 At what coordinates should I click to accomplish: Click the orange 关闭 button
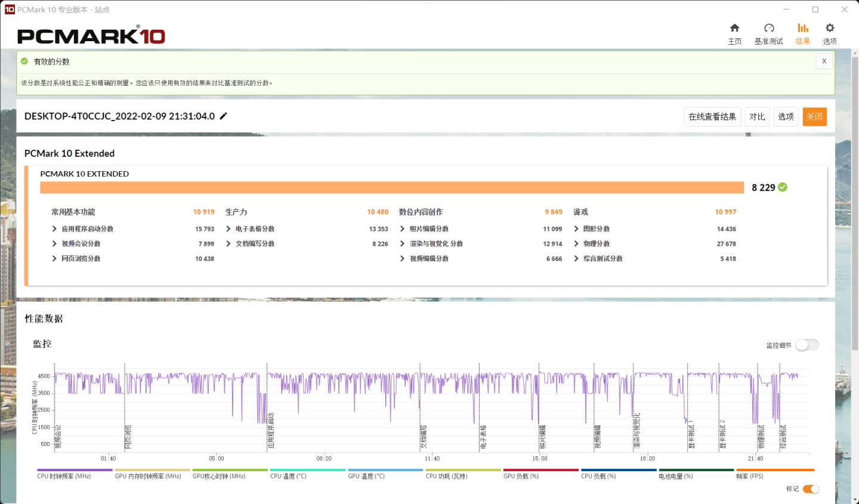(x=814, y=117)
